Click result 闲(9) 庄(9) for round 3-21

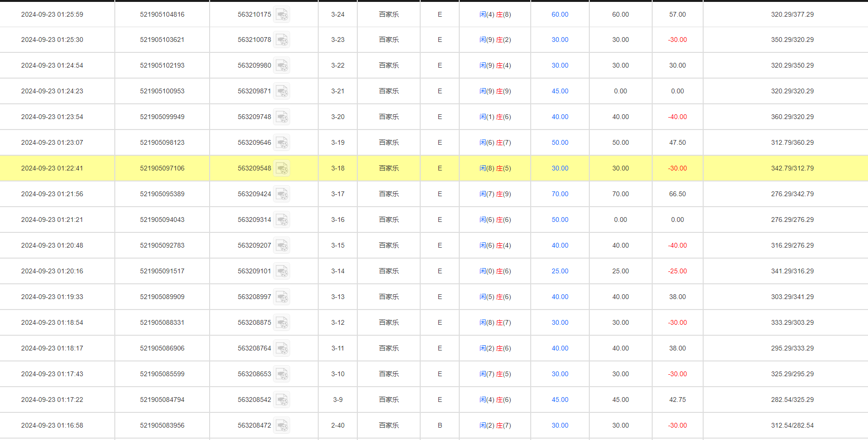point(495,91)
